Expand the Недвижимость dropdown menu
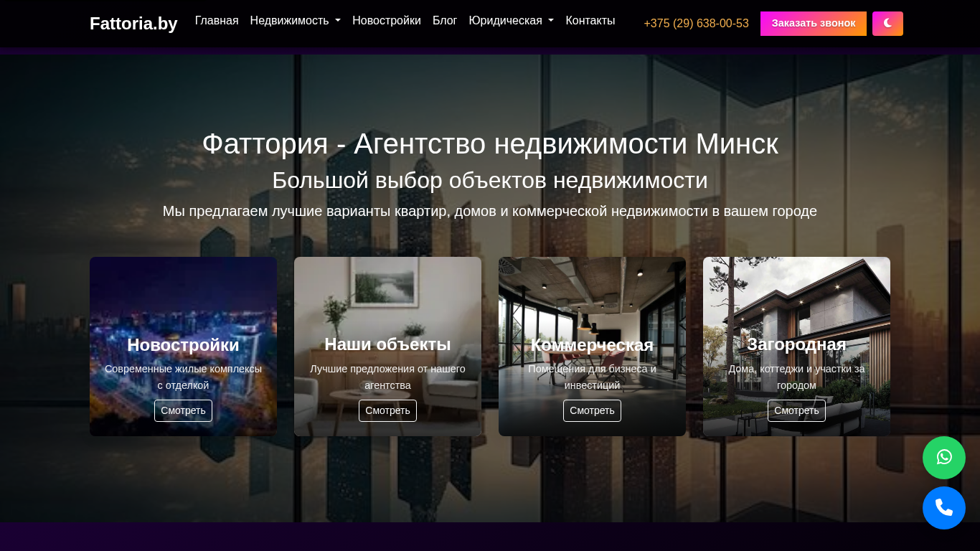 (296, 21)
